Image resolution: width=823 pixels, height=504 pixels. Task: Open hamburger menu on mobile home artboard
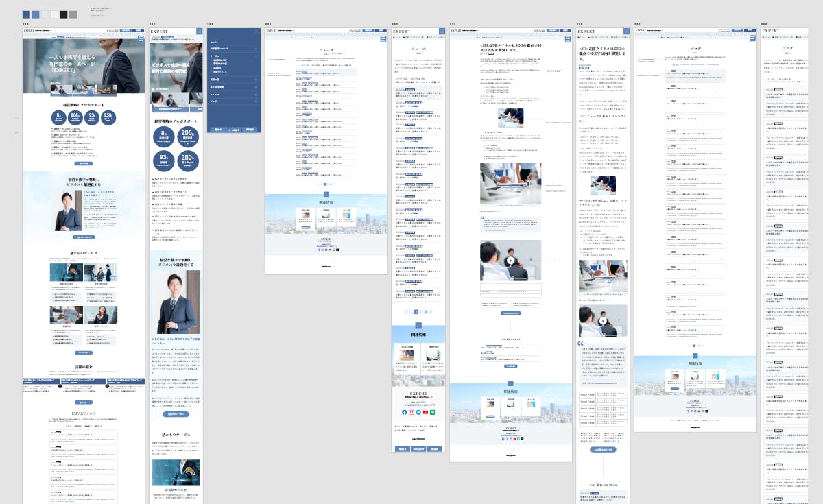pos(200,31)
